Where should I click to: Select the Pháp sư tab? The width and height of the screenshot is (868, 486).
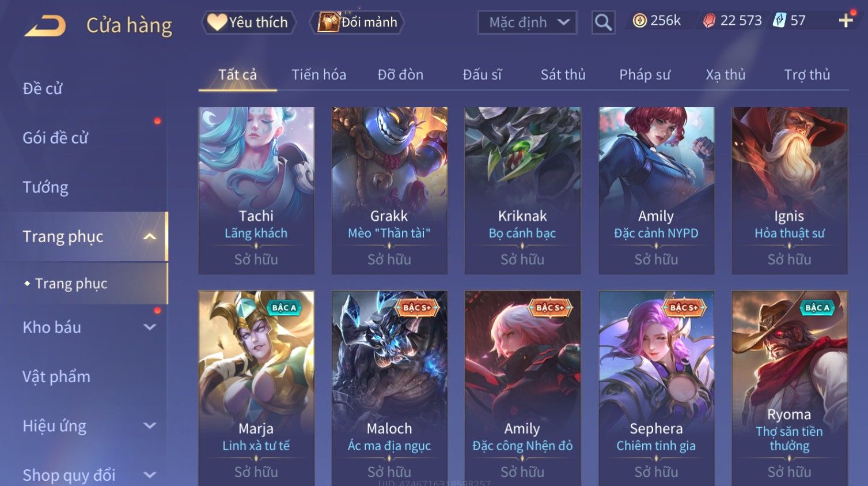(645, 74)
